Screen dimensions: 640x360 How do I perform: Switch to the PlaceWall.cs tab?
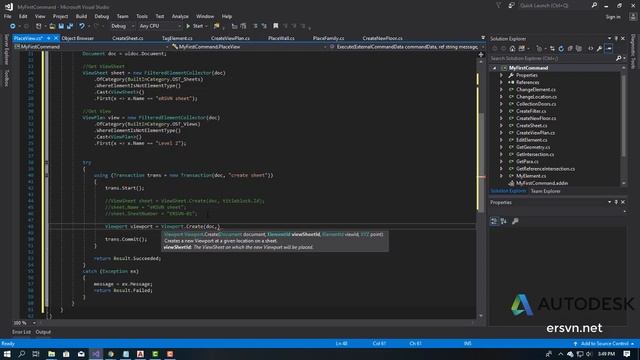pos(281,38)
